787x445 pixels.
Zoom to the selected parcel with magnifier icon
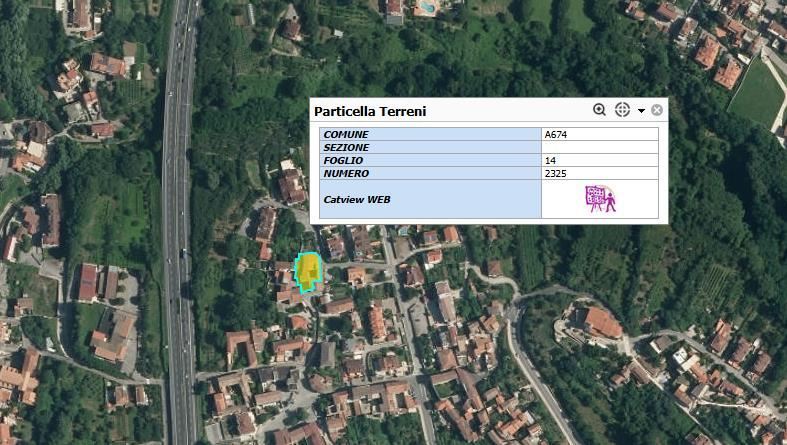coord(599,110)
